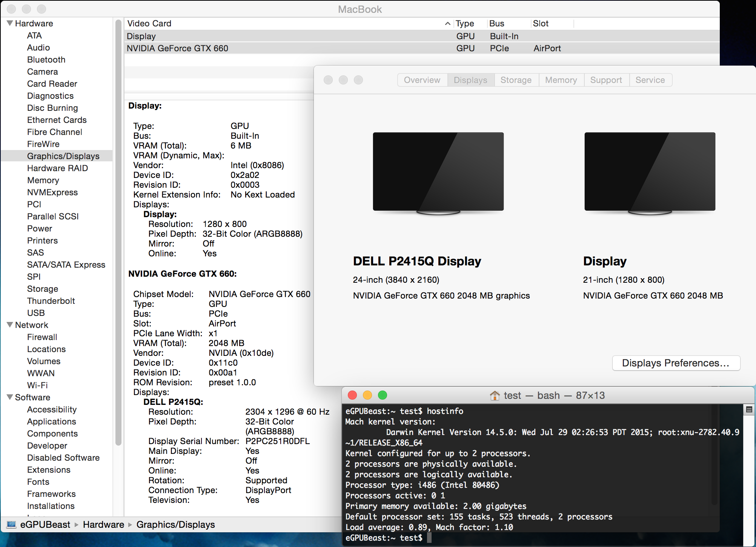This screenshot has height=547, width=756.
Task: Select SATA/SATA Express in the sidebar
Action: (x=66, y=265)
